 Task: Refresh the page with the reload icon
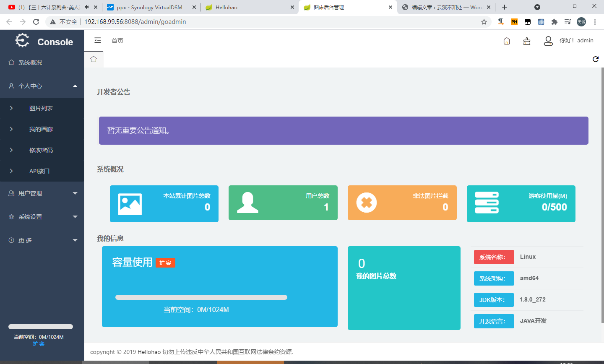point(595,59)
